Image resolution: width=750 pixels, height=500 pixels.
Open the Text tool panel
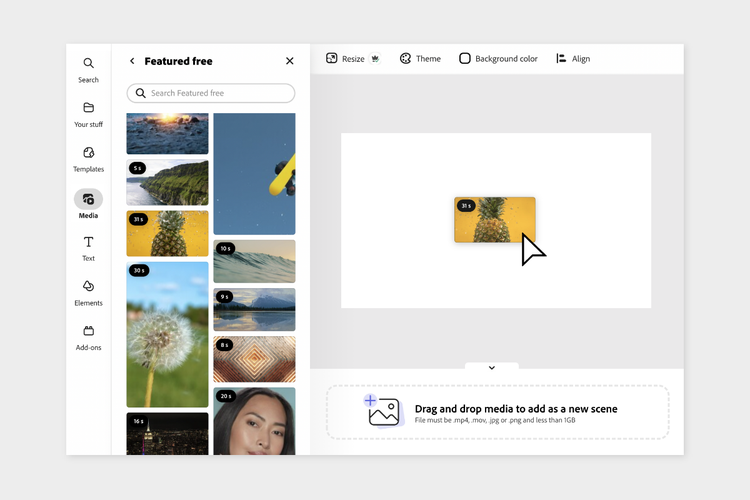pos(88,248)
